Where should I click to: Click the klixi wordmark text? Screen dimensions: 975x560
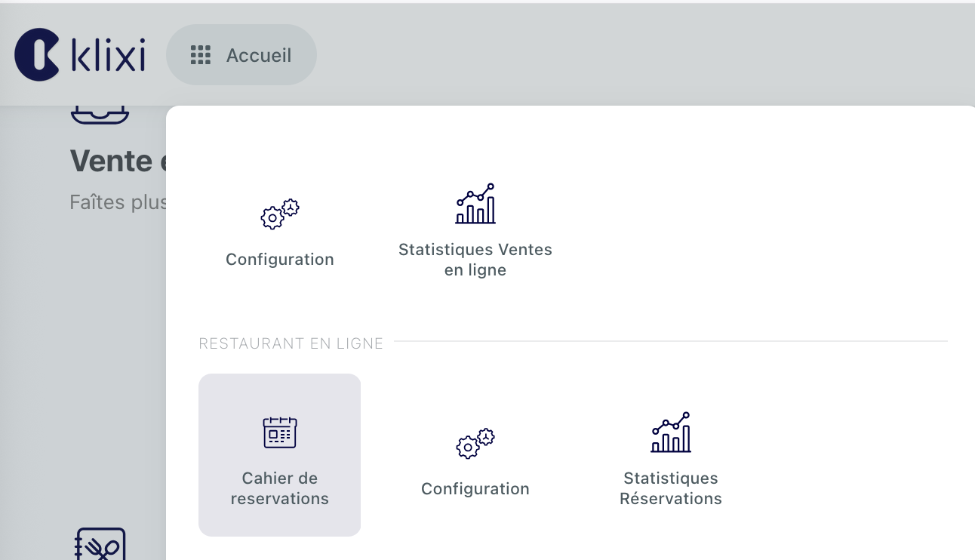click(109, 56)
